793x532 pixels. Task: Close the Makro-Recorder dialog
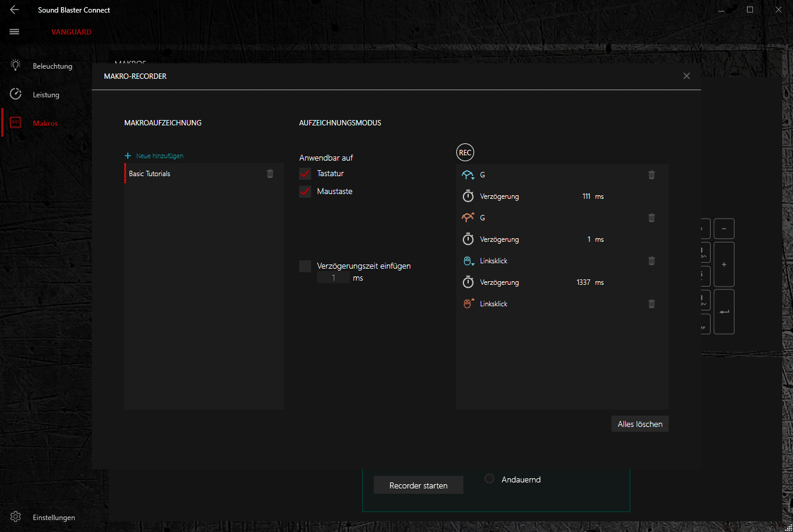point(686,76)
